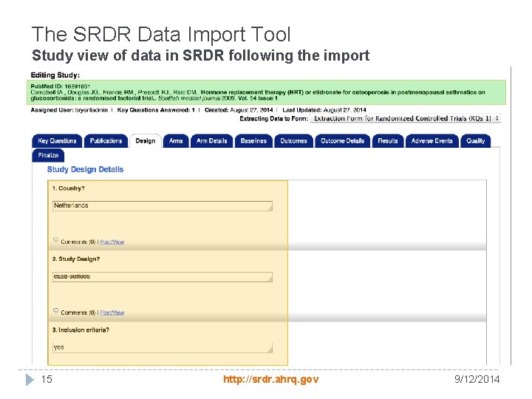
Task: Click the comment bubble icon under Country
Action: 56,240
